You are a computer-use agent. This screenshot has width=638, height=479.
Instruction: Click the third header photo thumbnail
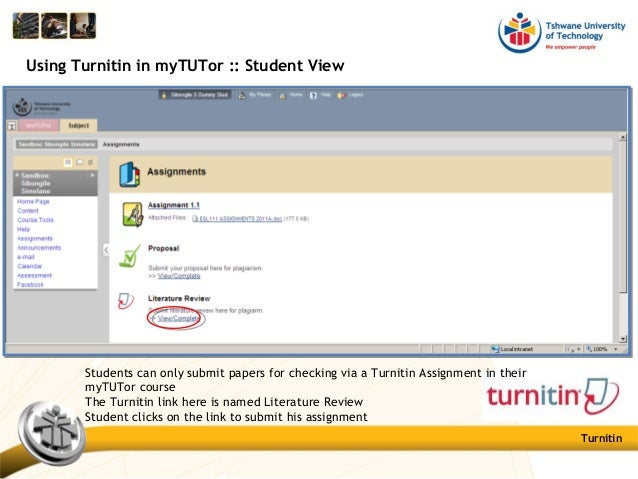pyautogui.click(x=83, y=26)
